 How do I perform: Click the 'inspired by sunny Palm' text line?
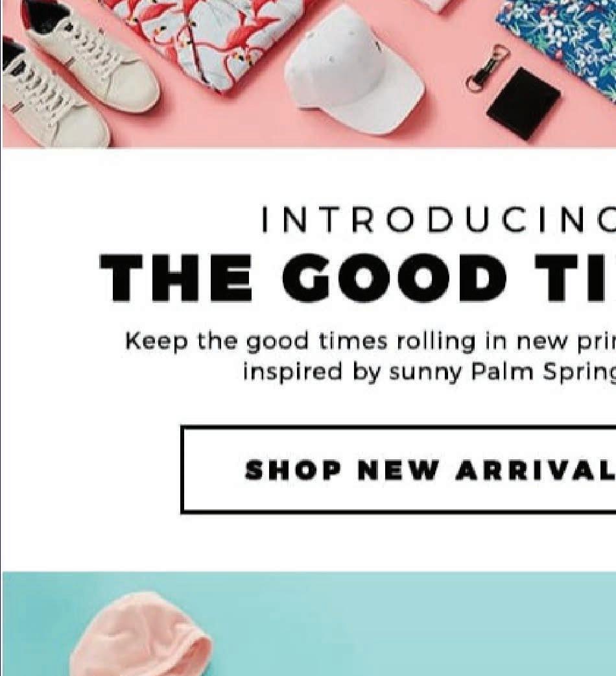tap(429, 372)
